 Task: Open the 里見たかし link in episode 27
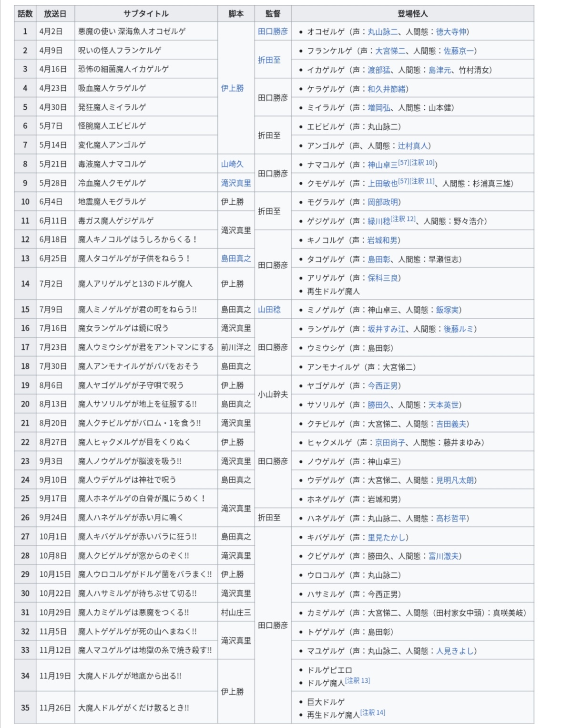pos(386,538)
